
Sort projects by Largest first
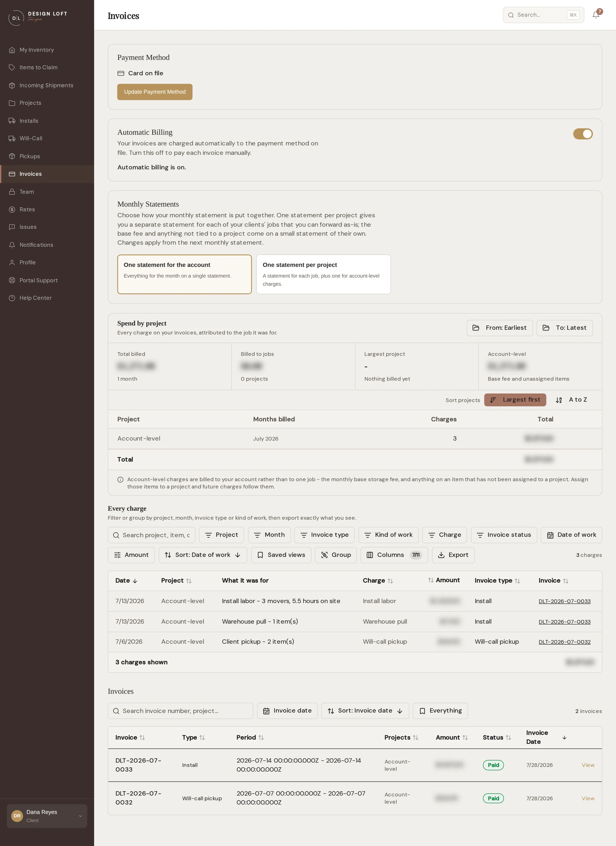[515, 400]
